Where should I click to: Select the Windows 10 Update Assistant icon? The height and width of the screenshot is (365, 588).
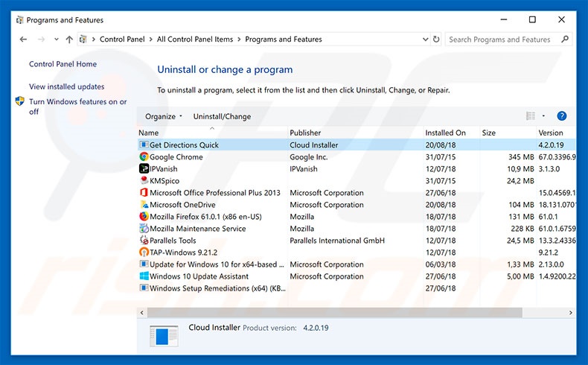144,276
